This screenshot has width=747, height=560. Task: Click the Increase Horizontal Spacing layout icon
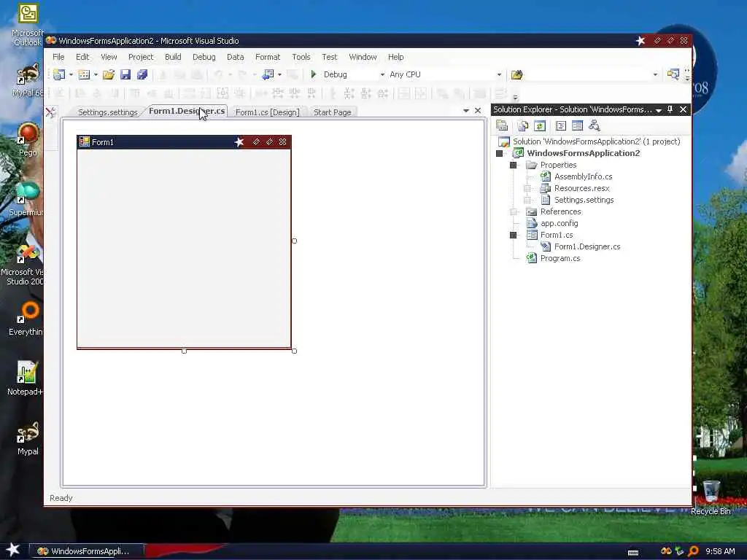coord(278,93)
